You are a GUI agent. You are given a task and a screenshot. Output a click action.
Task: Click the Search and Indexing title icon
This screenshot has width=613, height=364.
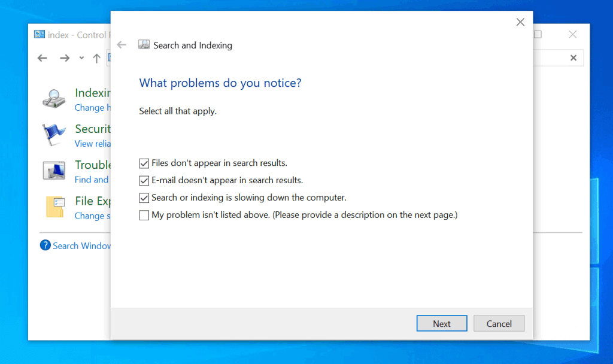tap(144, 44)
